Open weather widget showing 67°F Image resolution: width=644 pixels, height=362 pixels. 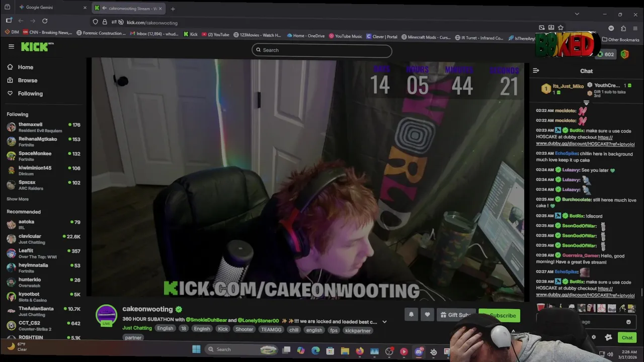coord(16,347)
